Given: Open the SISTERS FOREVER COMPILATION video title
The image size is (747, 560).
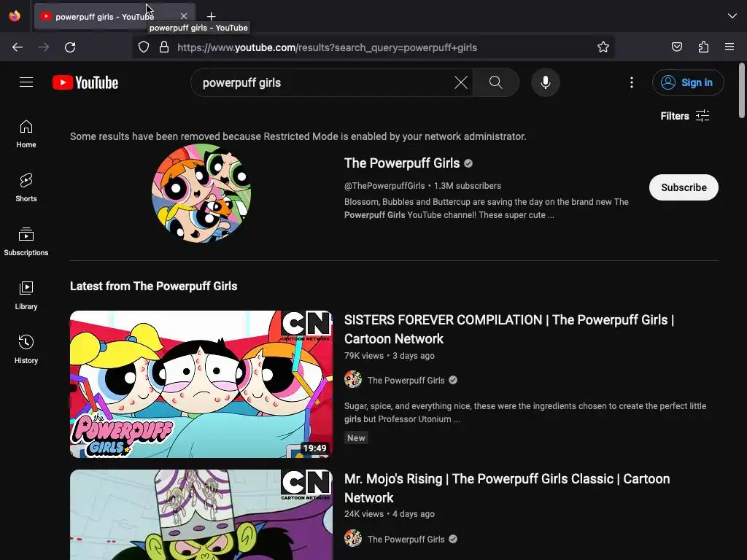Looking at the screenshot, I should tap(508, 329).
